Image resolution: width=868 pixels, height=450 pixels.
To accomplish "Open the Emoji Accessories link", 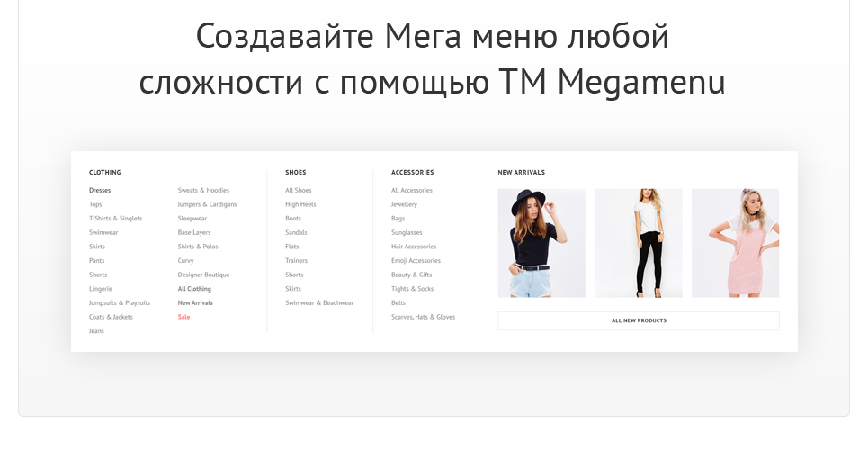I will point(416,260).
